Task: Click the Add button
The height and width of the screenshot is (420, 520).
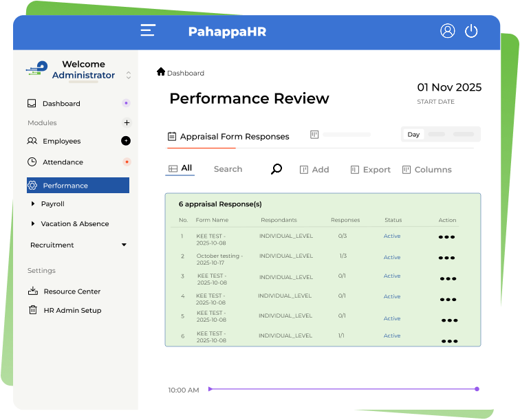Action: coord(314,170)
